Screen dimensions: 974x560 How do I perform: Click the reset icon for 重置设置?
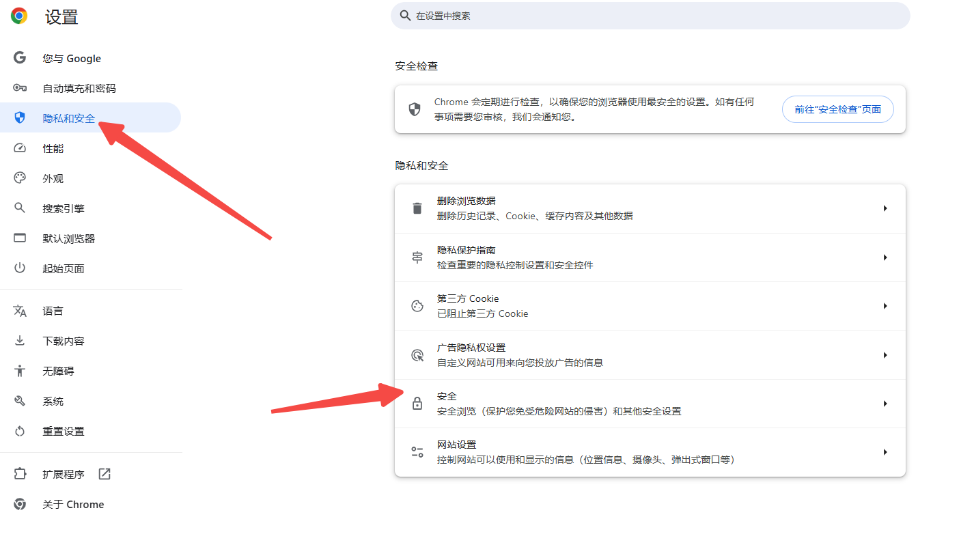click(x=20, y=431)
